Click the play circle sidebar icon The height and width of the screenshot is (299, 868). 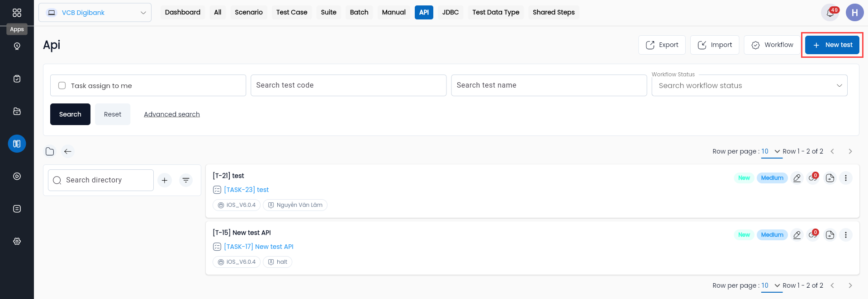tap(17, 176)
